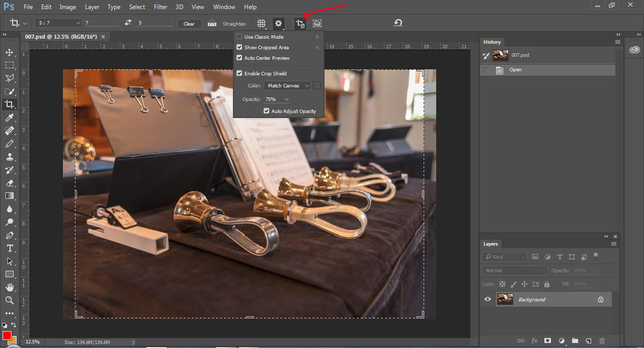Enable Use Classic Mode checkbox
The width and height of the screenshot is (644, 348).
pos(239,37)
